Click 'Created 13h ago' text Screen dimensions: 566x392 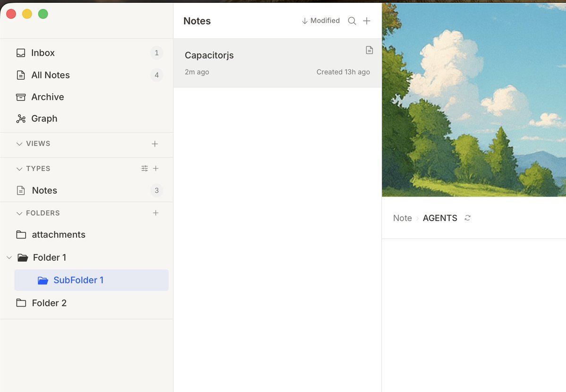click(343, 72)
